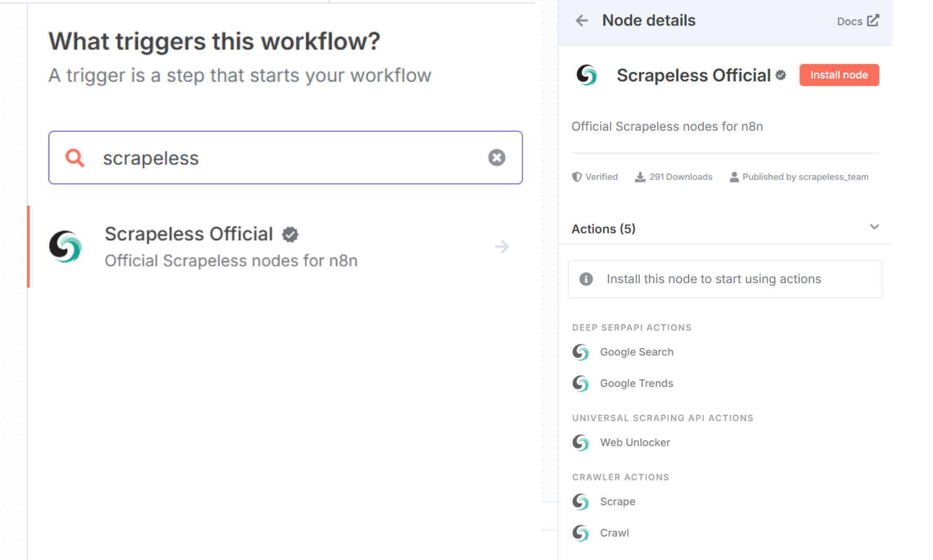Click the arrow on Scrapeless Official result

[x=502, y=247]
